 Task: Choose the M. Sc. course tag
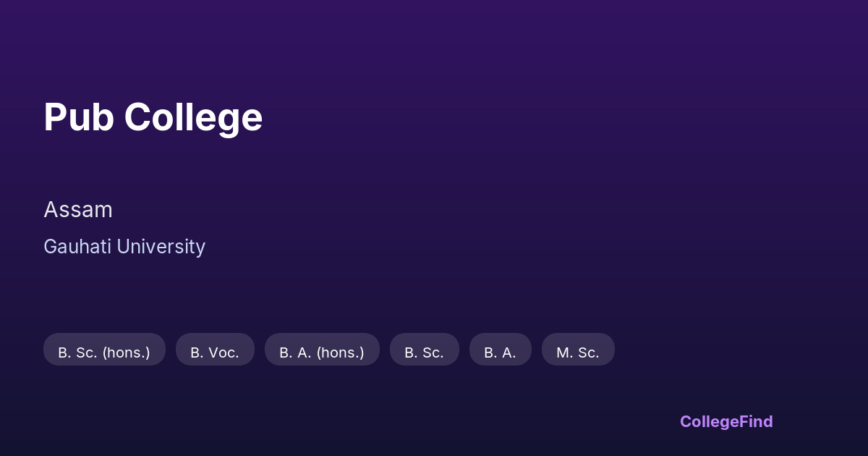click(x=578, y=352)
